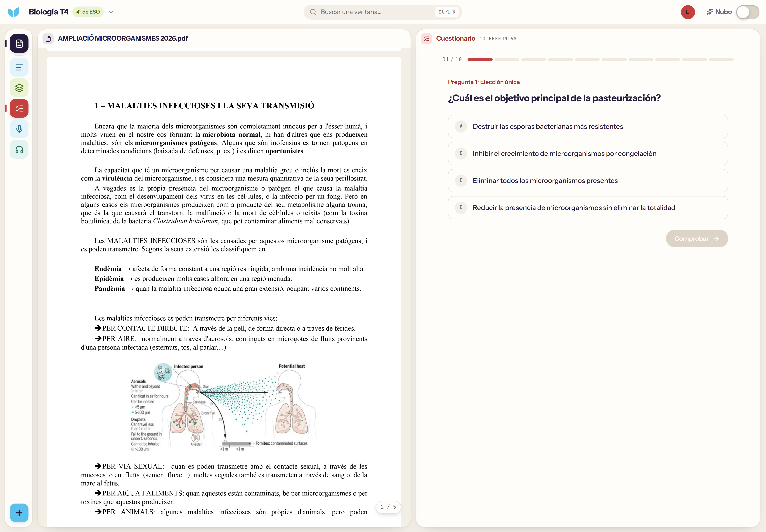
Task: Click the Nubo sparkle icon
Action: [x=710, y=12]
